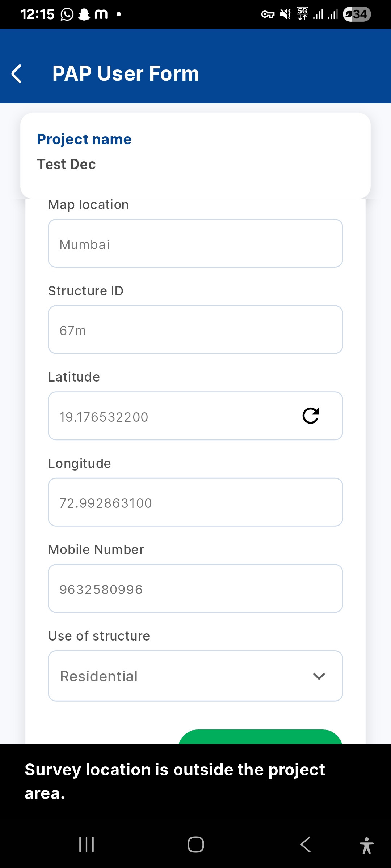Tap the VPN key status icon
The width and height of the screenshot is (391, 868).
(x=268, y=14)
